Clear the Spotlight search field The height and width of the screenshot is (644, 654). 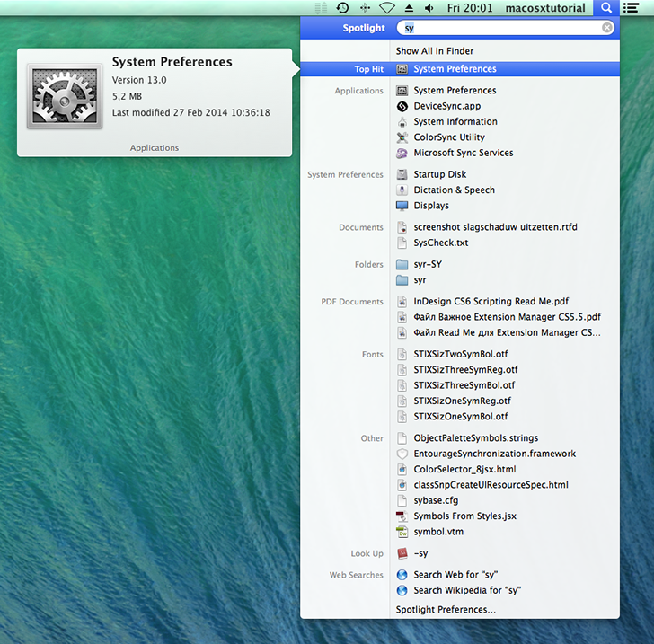coord(607,28)
